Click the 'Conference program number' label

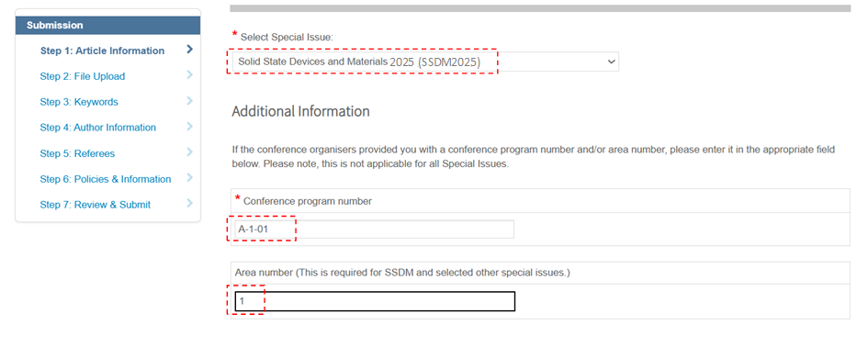(308, 201)
